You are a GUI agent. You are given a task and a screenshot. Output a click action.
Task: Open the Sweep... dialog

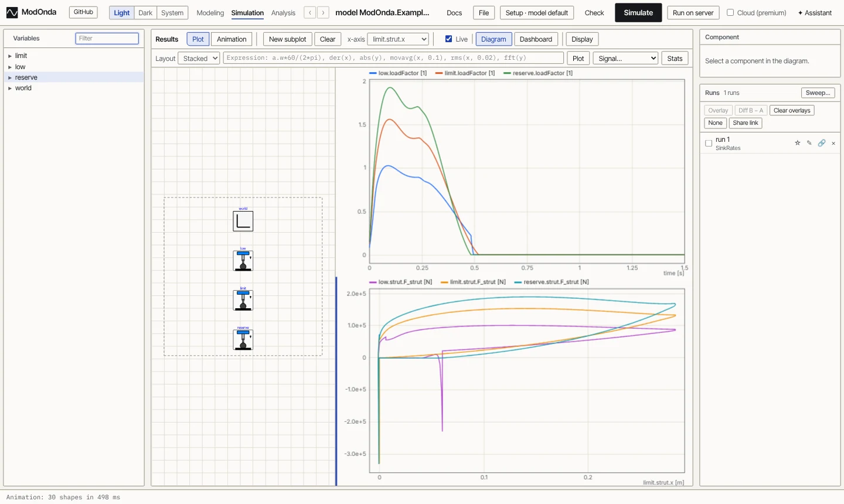818,93
